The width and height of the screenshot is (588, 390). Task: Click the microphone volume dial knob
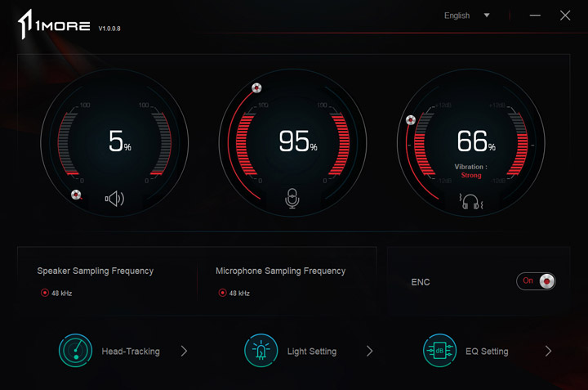coord(256,87)
